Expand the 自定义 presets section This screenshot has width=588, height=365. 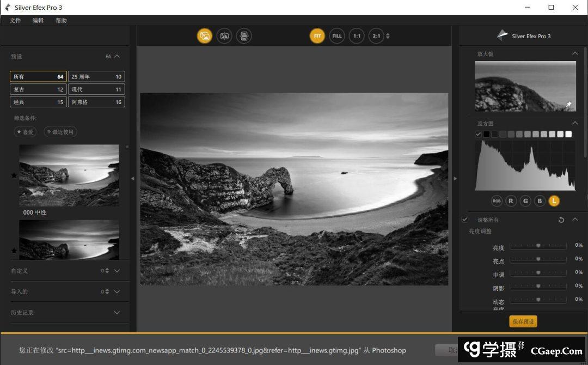coord(117,271)
